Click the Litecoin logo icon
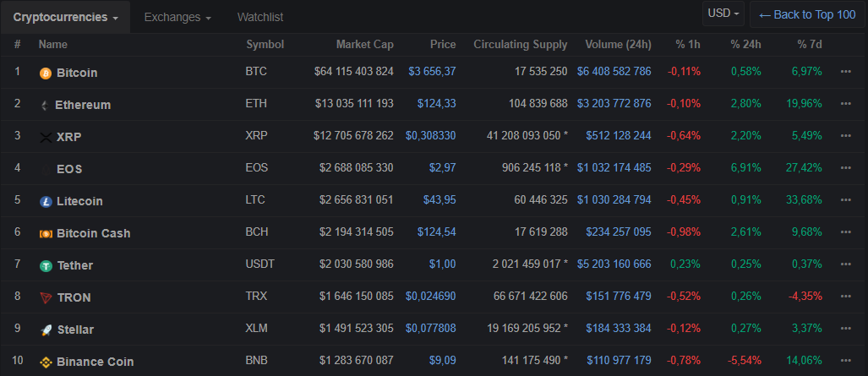This screenshot has width=868, height=376. pyautogui.click(x=46, y=202)
